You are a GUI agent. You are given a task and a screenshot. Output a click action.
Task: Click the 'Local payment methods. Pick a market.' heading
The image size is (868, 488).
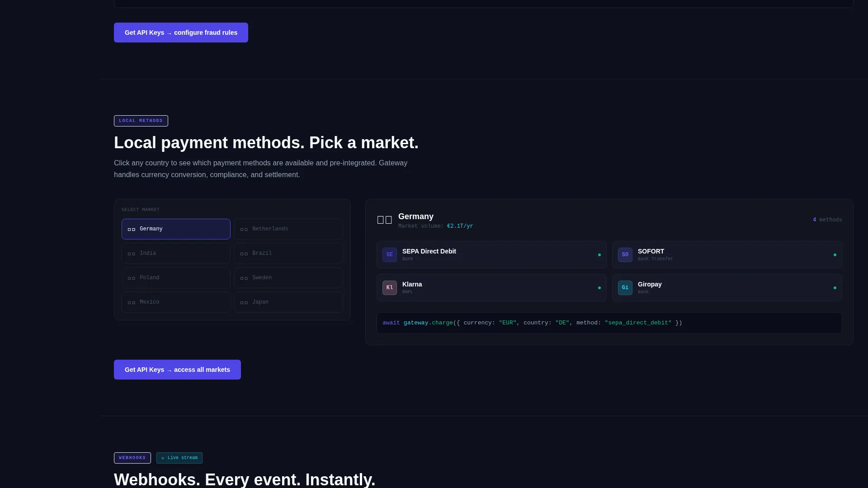pos(266,143)
